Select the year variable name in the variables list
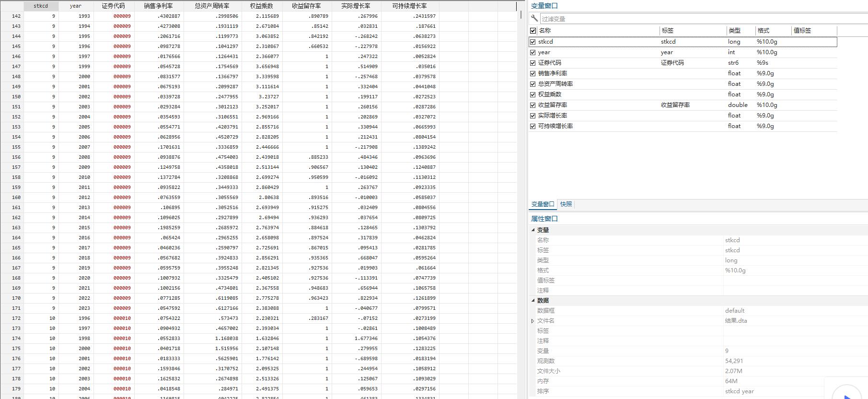The width and height of the screenshot is (868, 399). tap(544, 52)
